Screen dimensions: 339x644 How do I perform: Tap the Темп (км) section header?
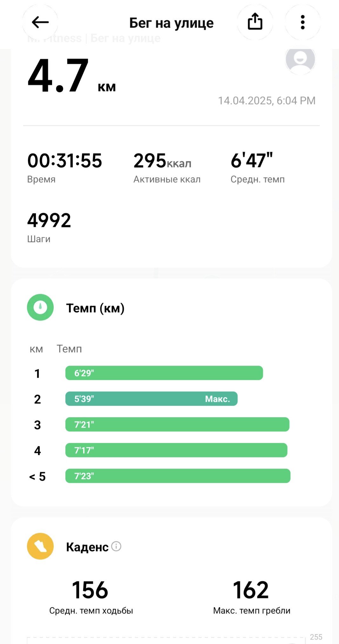(95, 308)
